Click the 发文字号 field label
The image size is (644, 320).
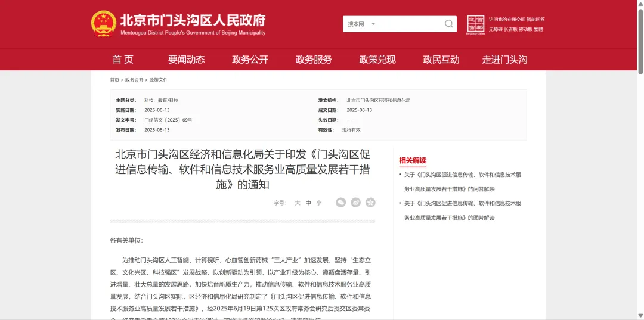coord(126,120)
